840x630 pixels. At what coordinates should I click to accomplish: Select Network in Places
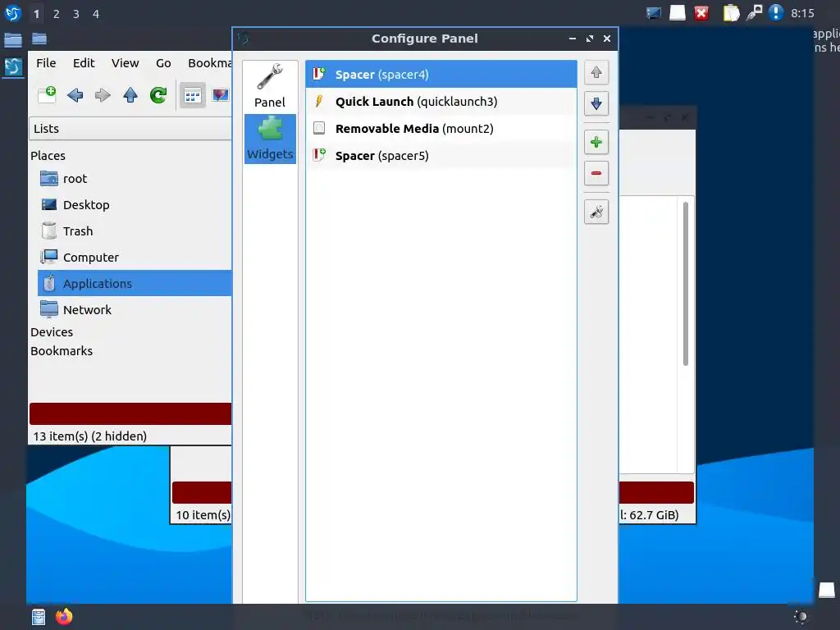[134, 309]
